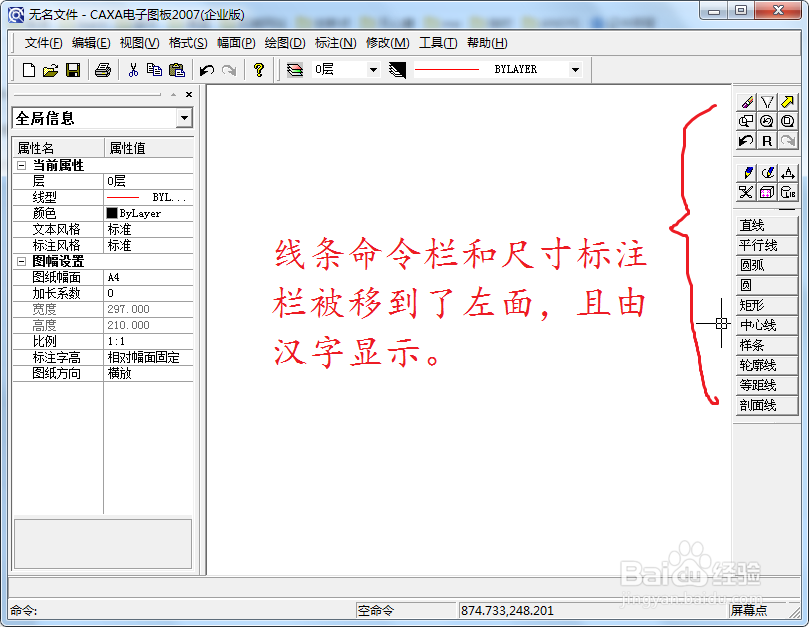Screen dimensions: 809x627
Task: Click the 轮廓线 button
Action: [x=767, y=365]
